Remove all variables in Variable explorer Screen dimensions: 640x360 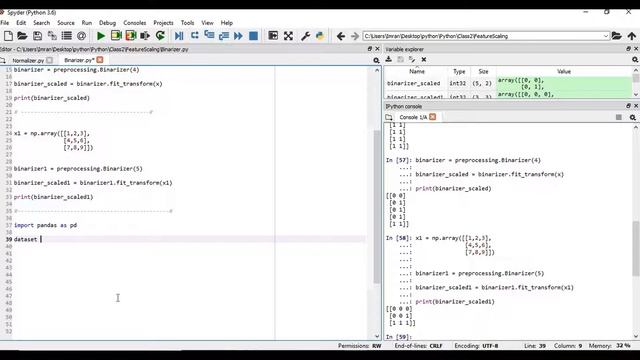click(x=424, y=60)
